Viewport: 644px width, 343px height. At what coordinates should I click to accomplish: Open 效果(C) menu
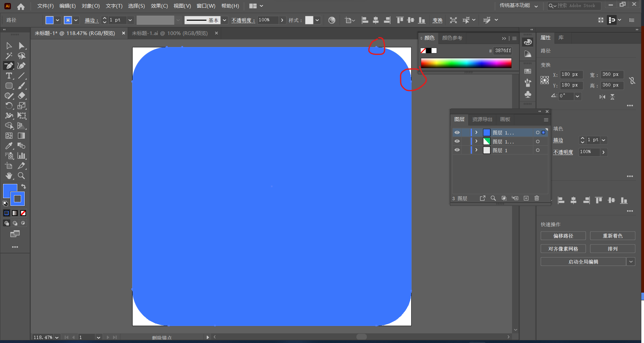click(x=159, y=6)
